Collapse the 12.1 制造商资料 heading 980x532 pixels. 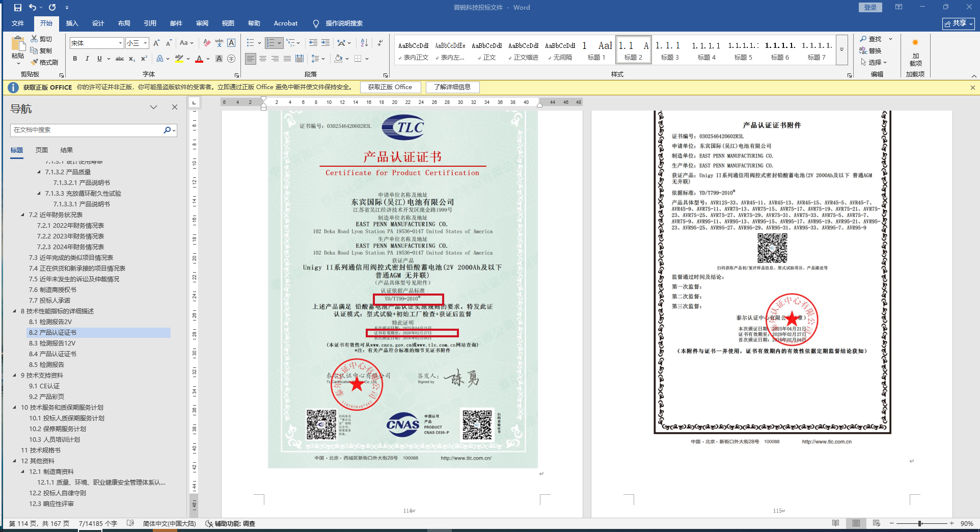tap(22, 472)
